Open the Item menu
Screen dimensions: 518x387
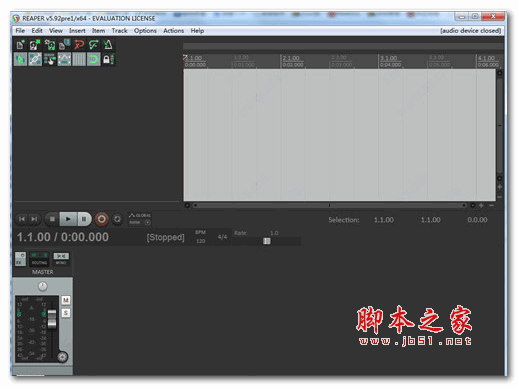[98, 31]
